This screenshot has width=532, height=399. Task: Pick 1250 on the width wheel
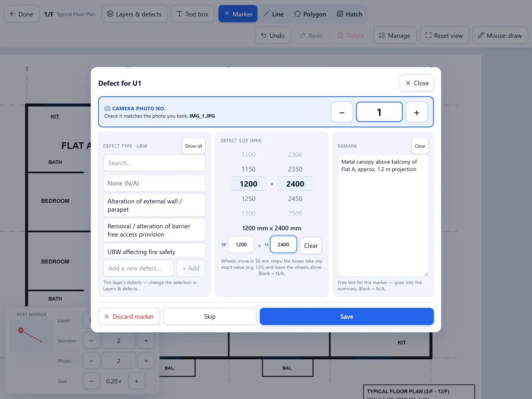(248, 199)
